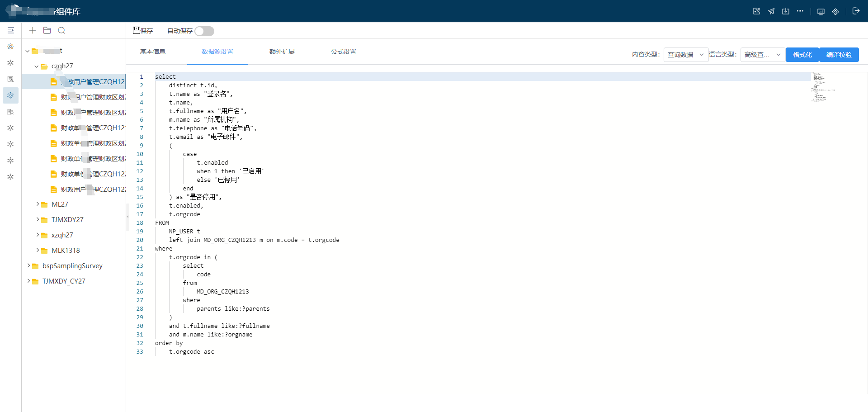The height and width of the screenshot is (412, 868).
Task: Expand the MLK1318 folder
Action: [38, 251]
